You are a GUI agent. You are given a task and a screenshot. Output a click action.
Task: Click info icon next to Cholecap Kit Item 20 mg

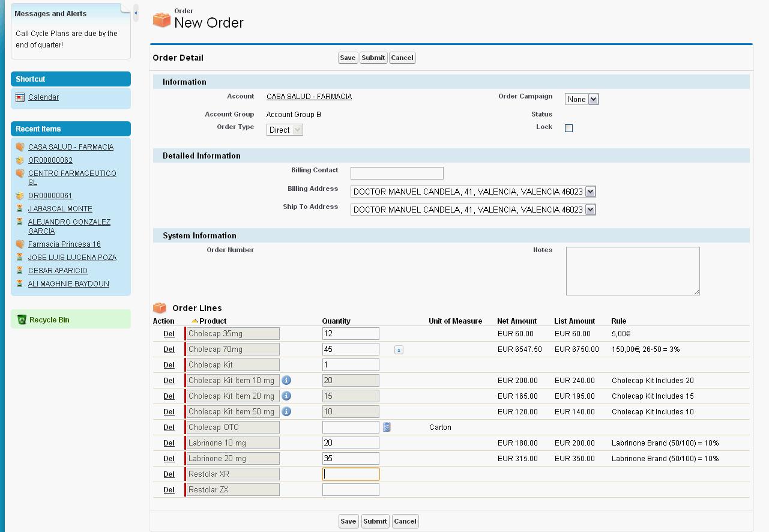(286, 396)
